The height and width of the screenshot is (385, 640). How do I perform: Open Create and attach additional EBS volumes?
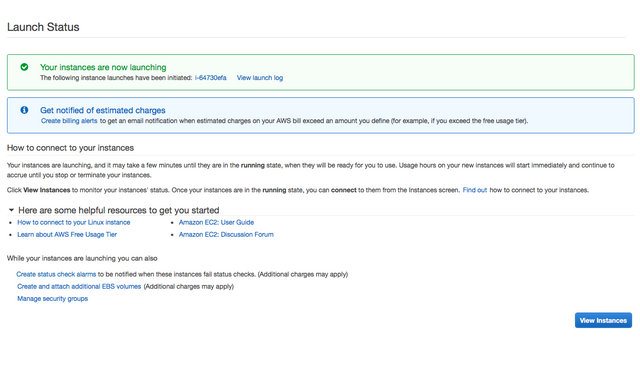click(79, 287)
